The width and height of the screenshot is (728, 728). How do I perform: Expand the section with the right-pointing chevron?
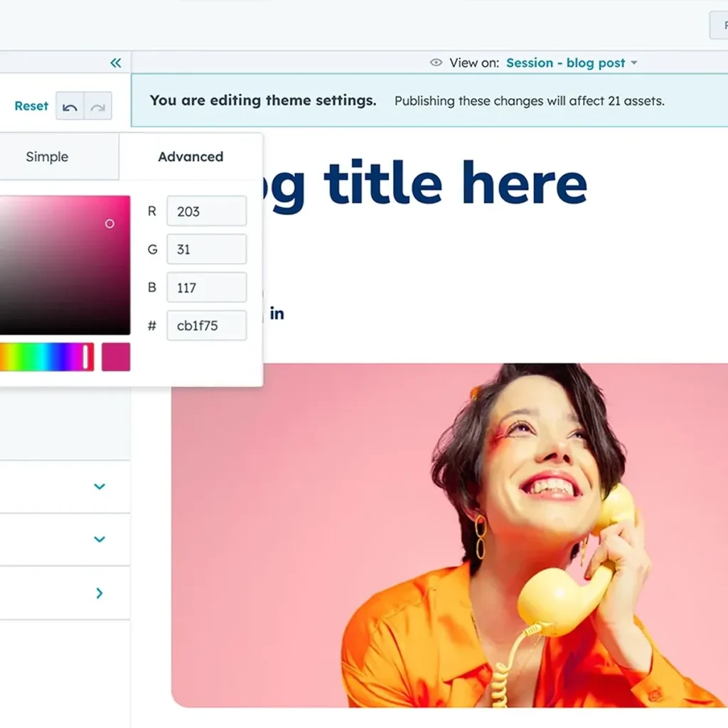100,593
